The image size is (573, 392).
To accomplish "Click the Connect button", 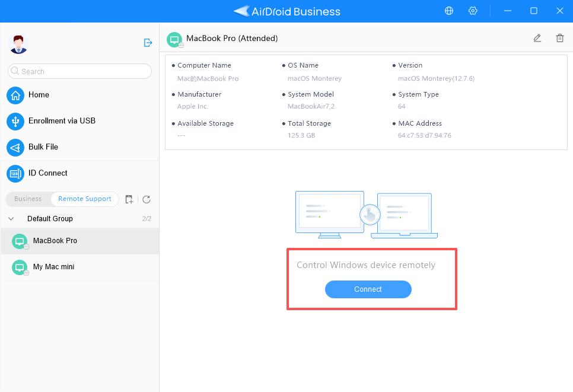I will (x=368, y=289).
